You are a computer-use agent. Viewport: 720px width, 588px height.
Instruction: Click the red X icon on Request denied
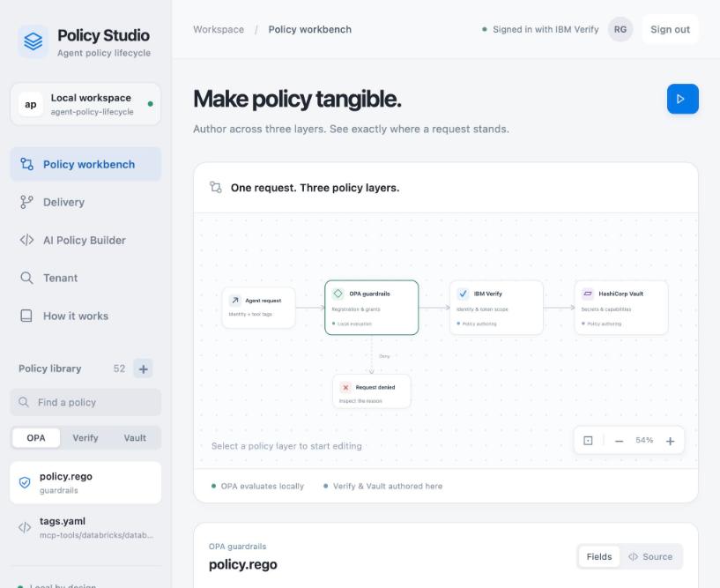[x=345, y=387]
